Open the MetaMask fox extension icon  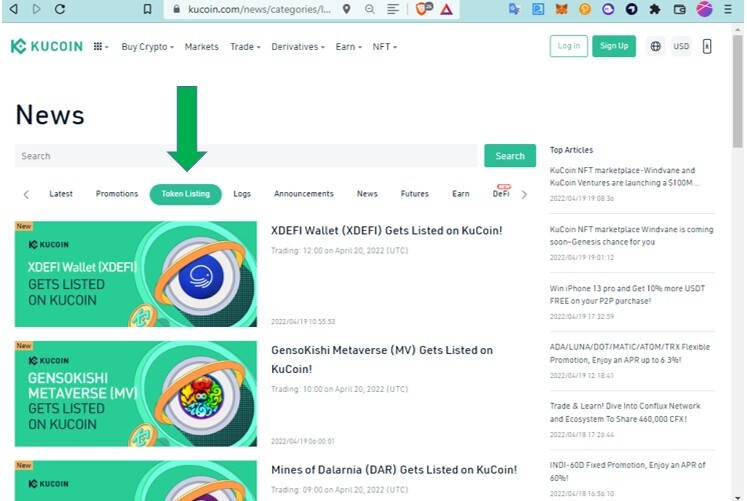coord(562,9)
